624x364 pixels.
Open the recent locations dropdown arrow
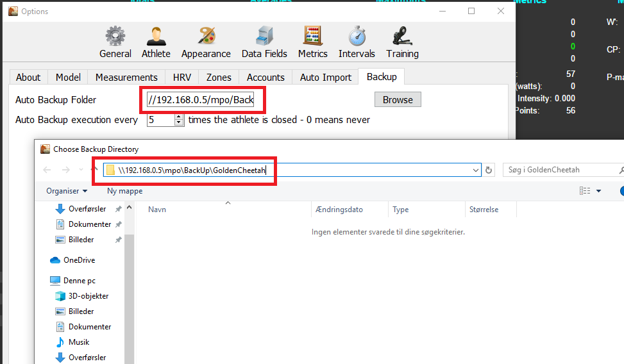[81, 170]
